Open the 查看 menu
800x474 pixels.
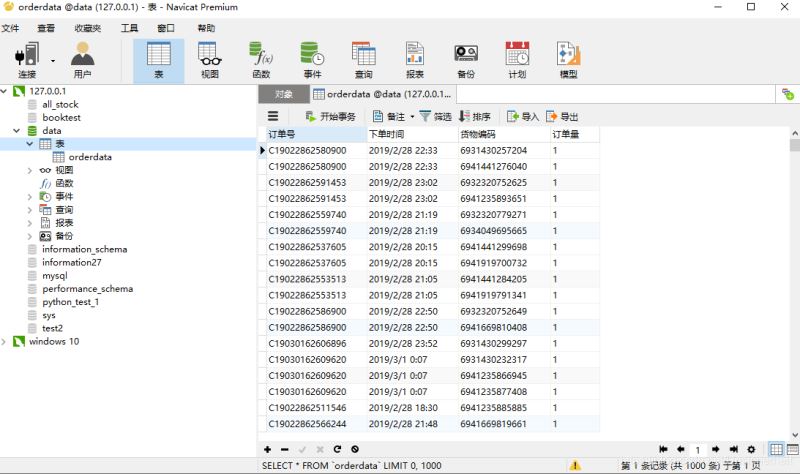click(x=46, y=28)
